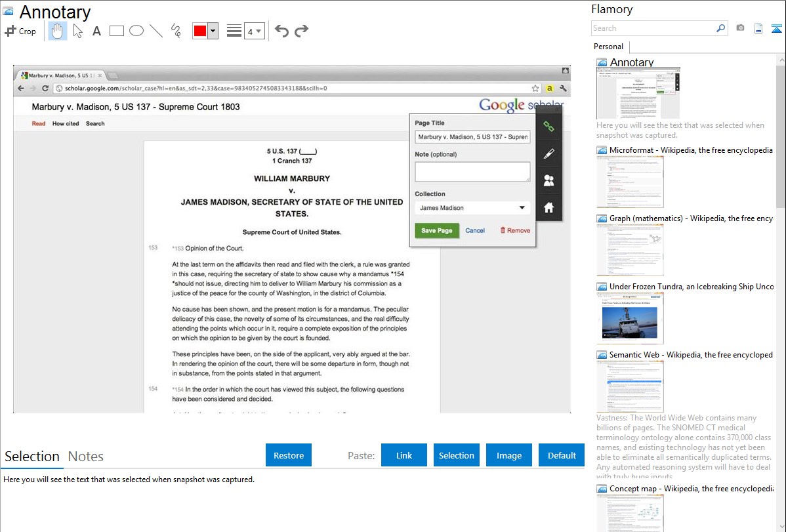Click the Restore button
The width and height of the screenshot is (786, 532).
(289, 455)
